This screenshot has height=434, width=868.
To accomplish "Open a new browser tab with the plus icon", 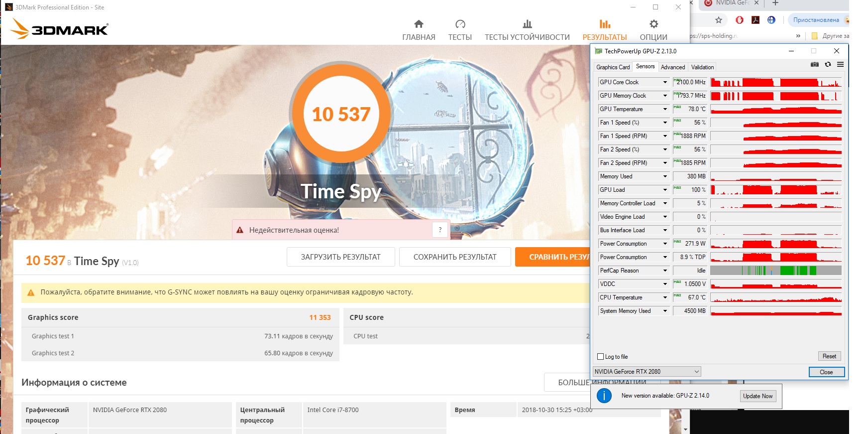I will coord(775,3).
